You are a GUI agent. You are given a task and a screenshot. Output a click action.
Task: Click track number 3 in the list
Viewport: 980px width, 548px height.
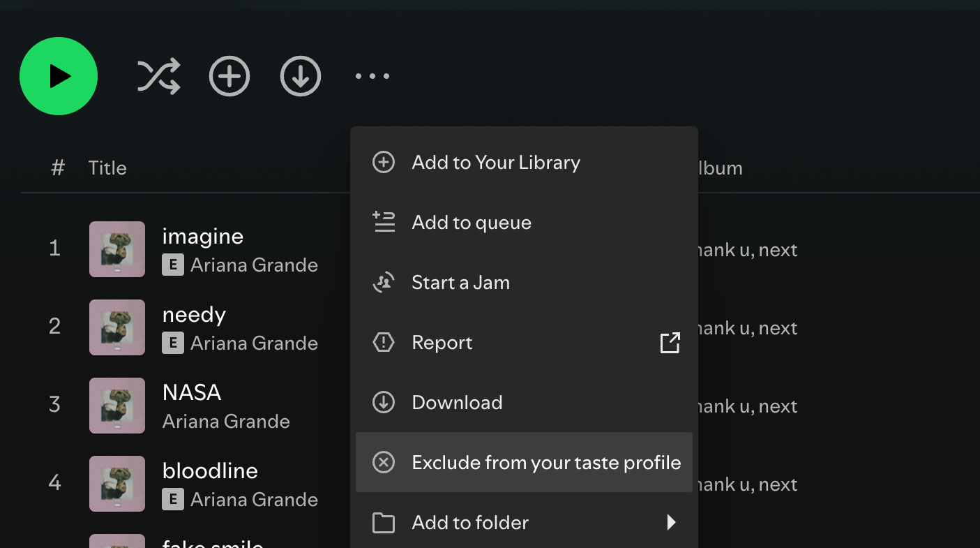click(54, 405)
